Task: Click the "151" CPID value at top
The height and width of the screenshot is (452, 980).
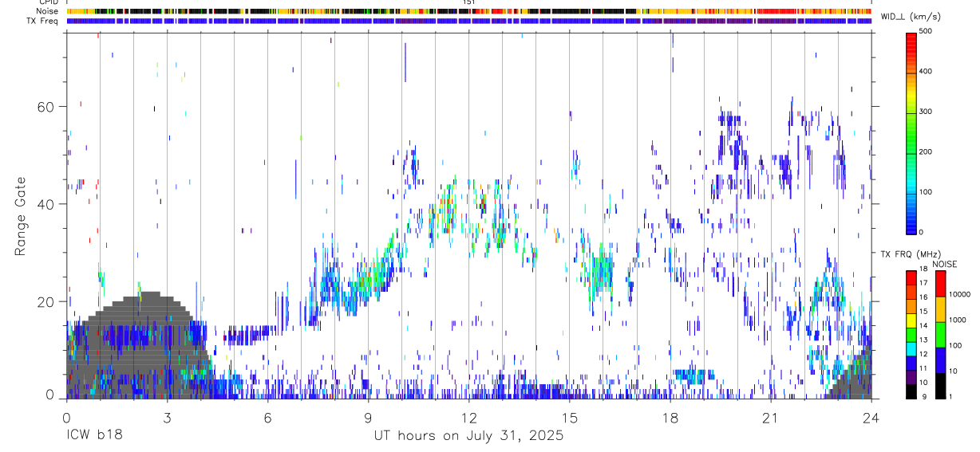Action: 469,2
